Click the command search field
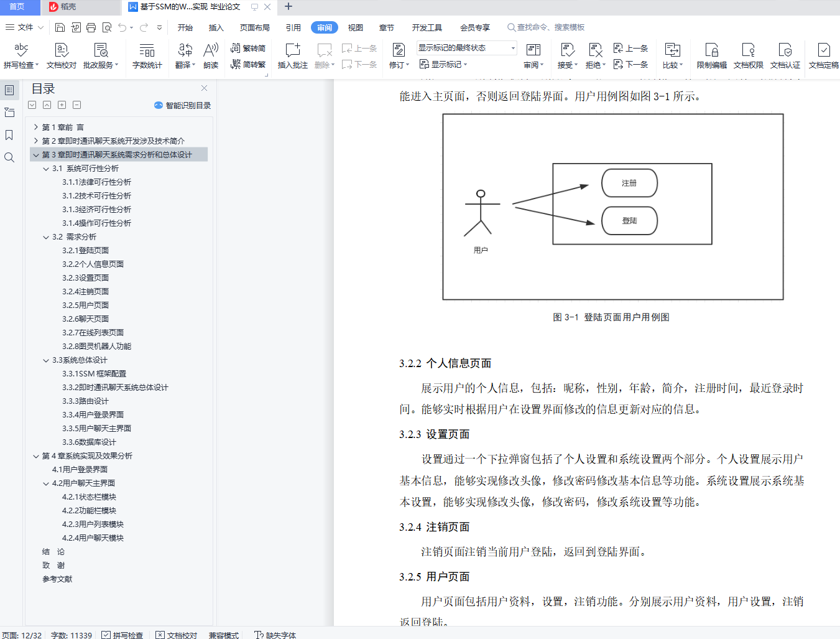The height and width of the screenshot is (639, 840). [547, 27]
